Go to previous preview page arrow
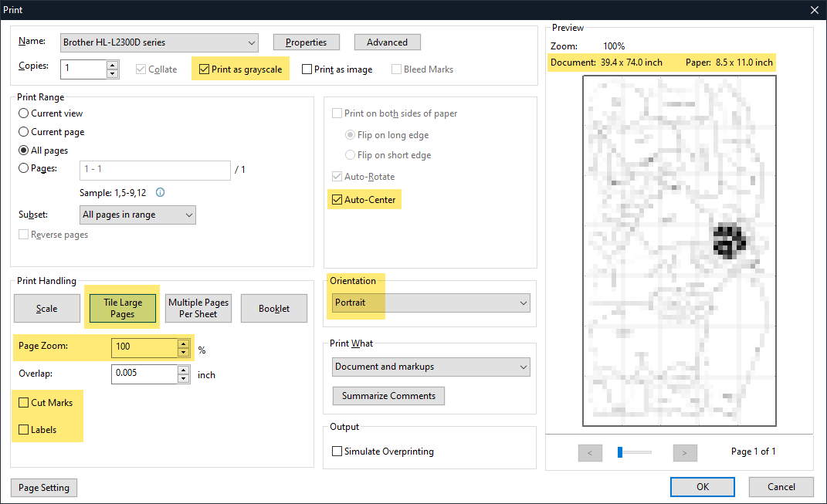The height and width of the screenshot is (504, 827). (590, 452)
